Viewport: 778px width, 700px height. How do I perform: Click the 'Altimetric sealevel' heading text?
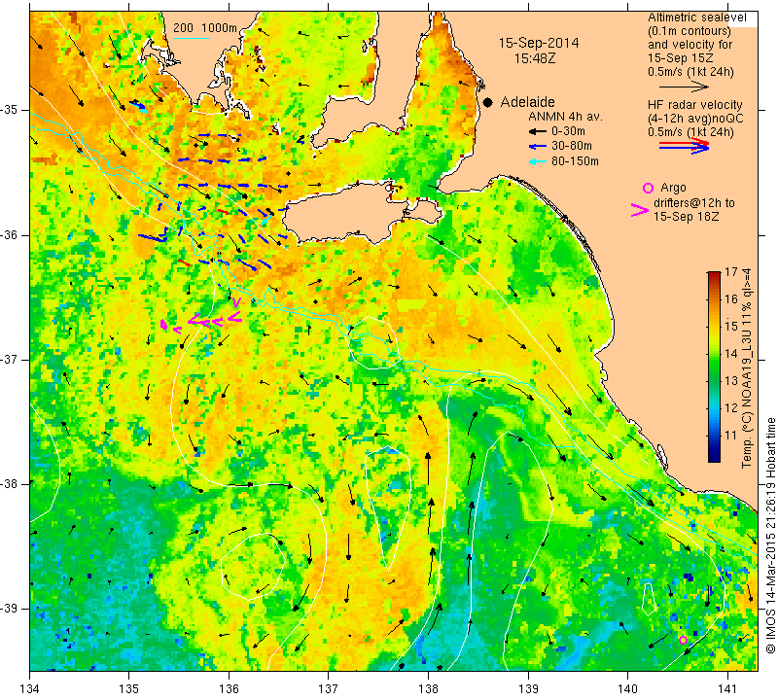(x=696, y=17)
